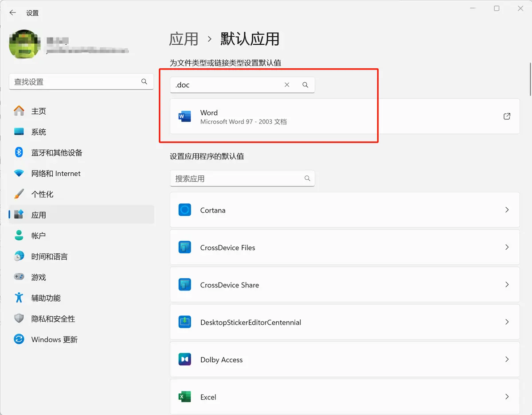Click the Wi-Fi network icon
Image resolution: width=532 pixels, height=415 pixels.
19,173
